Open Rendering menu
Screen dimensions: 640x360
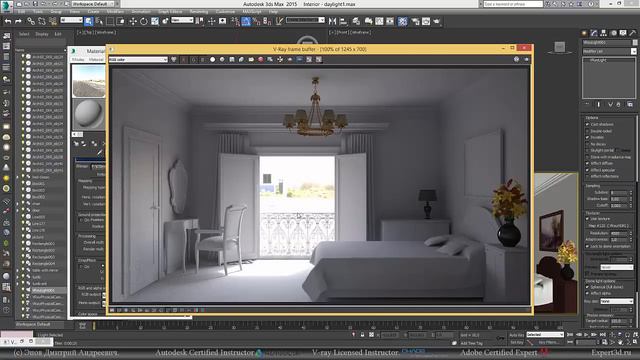point(199,12)
